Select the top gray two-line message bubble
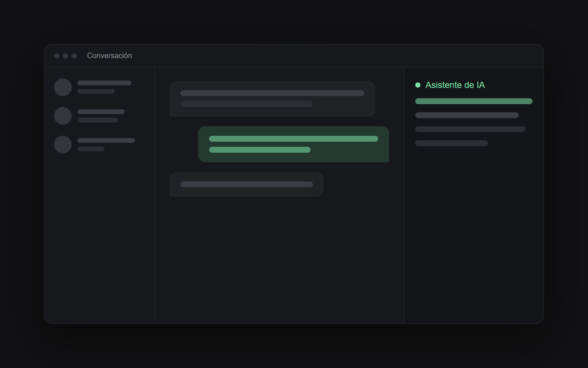The width and height of the screenshot is (588, 368). (272, 99)
